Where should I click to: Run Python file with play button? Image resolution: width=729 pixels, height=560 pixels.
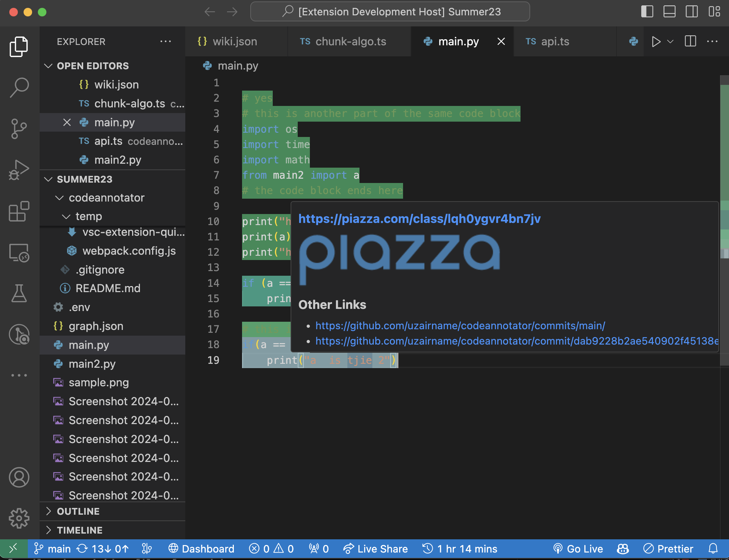tap(656, 42)
